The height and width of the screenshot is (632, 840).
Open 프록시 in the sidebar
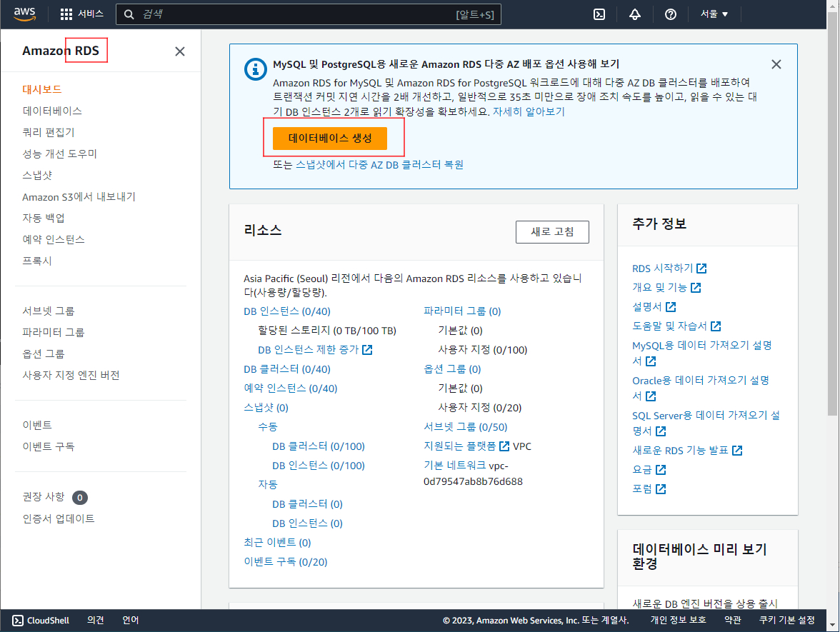tap(37, 261)
